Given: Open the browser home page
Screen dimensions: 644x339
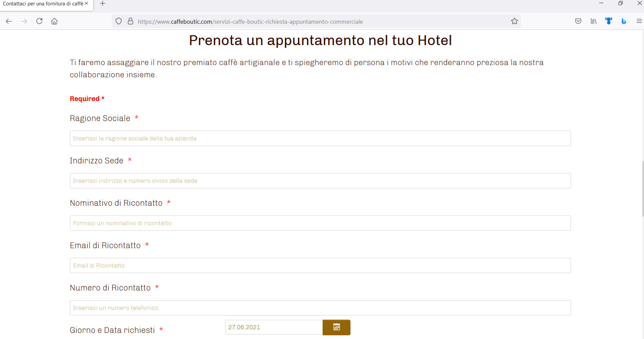Looking at the screenshot, I should point(54,21).
